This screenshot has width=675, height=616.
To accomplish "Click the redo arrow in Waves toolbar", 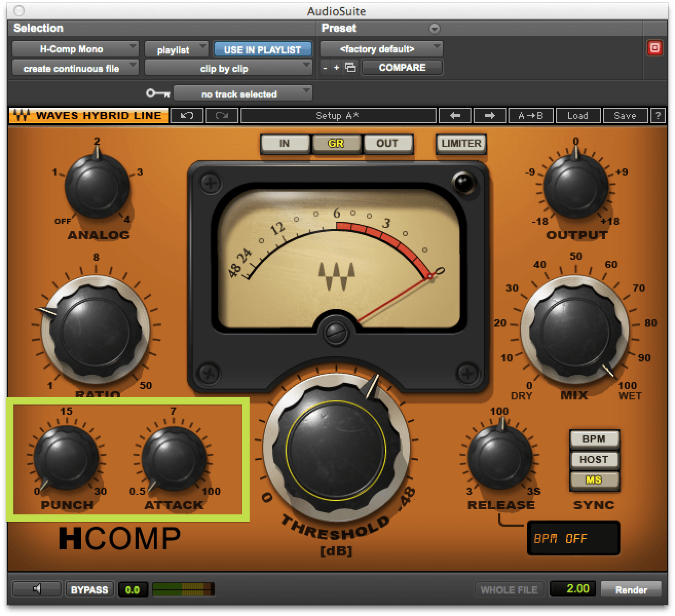I will [x=222, y=115].
